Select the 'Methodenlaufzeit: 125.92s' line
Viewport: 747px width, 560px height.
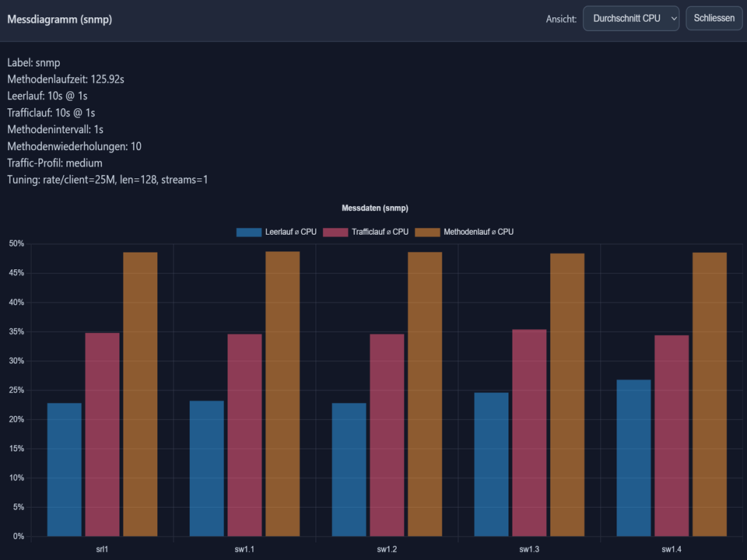tap(65, 79)
